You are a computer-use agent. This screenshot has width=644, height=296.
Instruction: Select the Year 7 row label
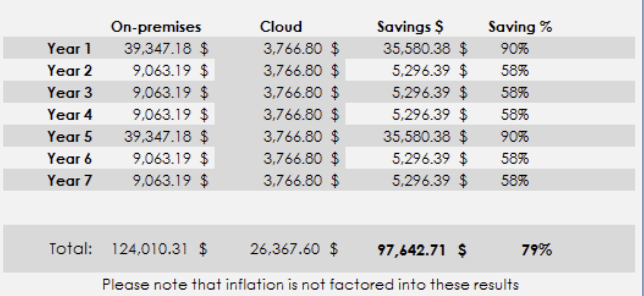point(70,180)
